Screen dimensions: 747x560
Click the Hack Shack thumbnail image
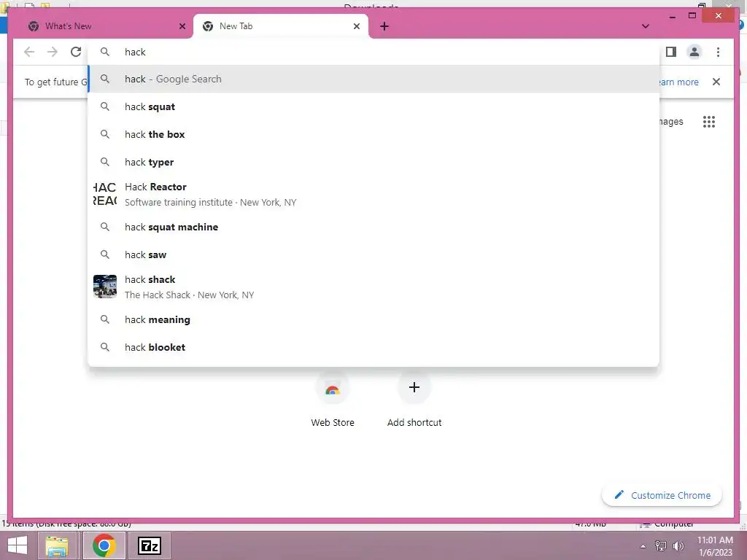coord(105,287)
